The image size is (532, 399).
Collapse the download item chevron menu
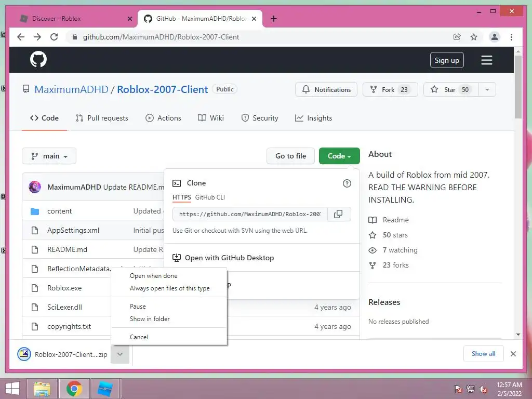120,354
